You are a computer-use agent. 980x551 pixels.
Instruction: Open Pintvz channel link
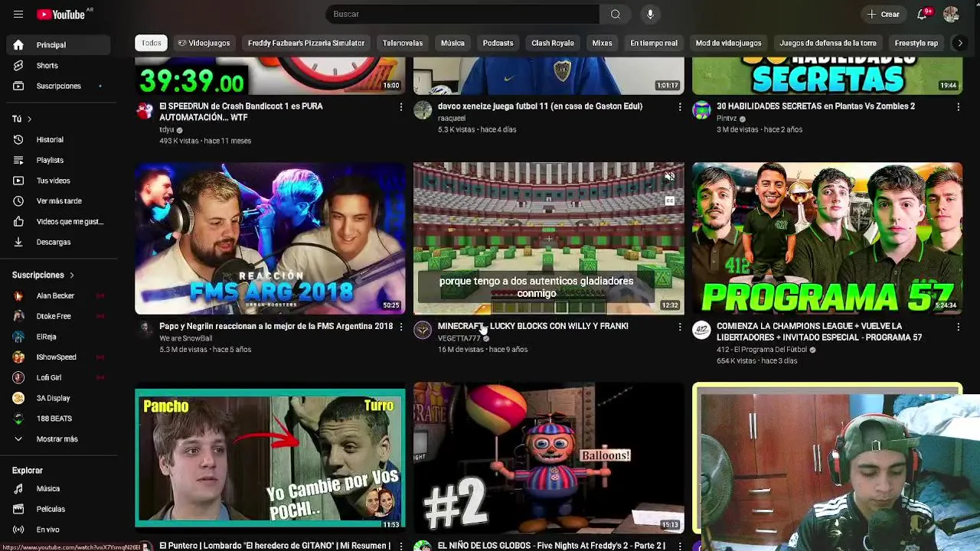pyautogui.click(x=727, y=119)
